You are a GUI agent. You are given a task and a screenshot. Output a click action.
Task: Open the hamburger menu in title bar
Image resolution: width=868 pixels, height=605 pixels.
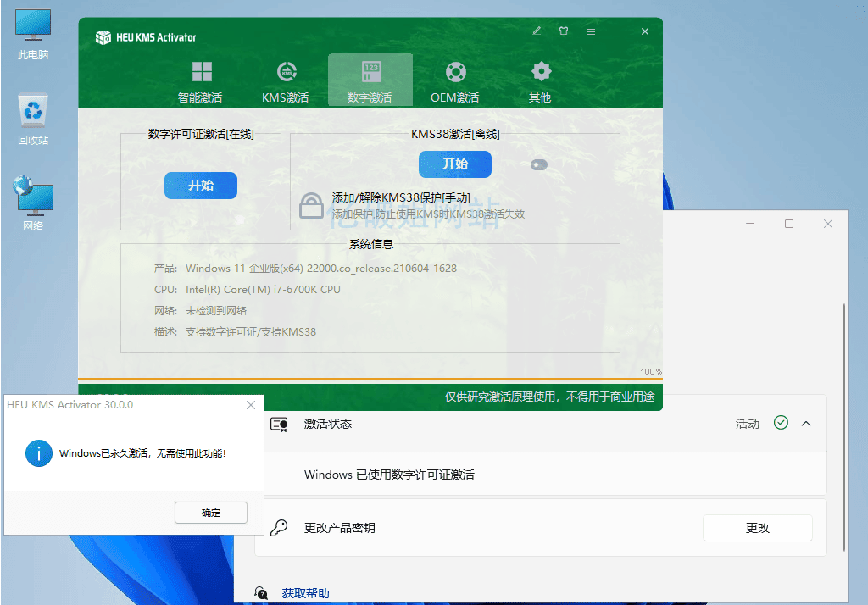click(x=591, y=31)
